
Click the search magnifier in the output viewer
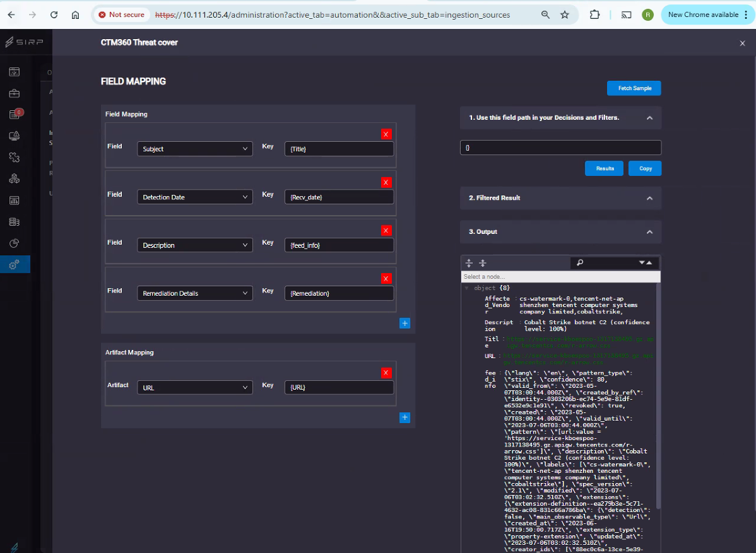[580, 262]
